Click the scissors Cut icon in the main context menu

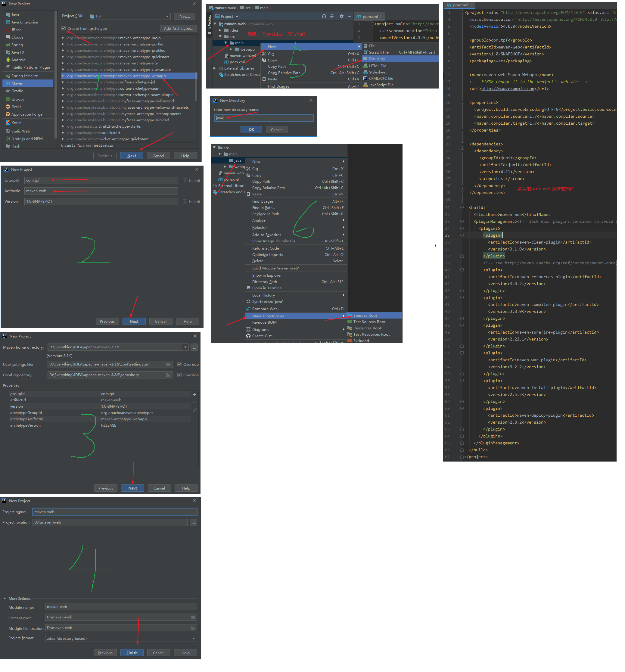tap(264, 54)
